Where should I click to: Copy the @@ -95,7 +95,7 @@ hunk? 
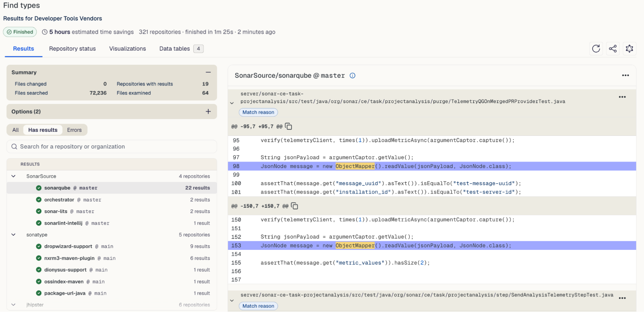tap(289, 127)
